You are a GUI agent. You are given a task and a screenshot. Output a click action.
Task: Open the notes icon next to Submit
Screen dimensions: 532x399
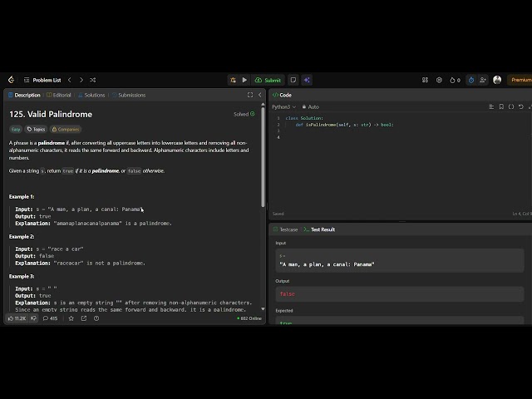293,80
